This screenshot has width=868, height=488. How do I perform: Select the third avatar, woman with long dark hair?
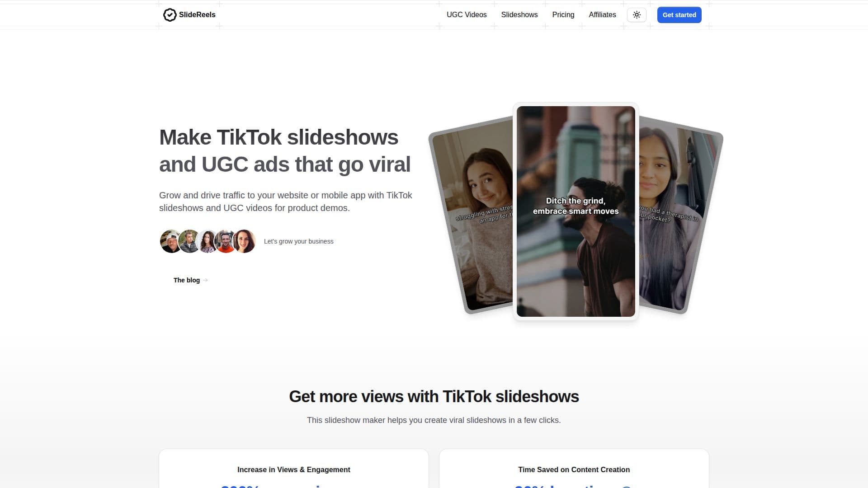tap(207, 241)
